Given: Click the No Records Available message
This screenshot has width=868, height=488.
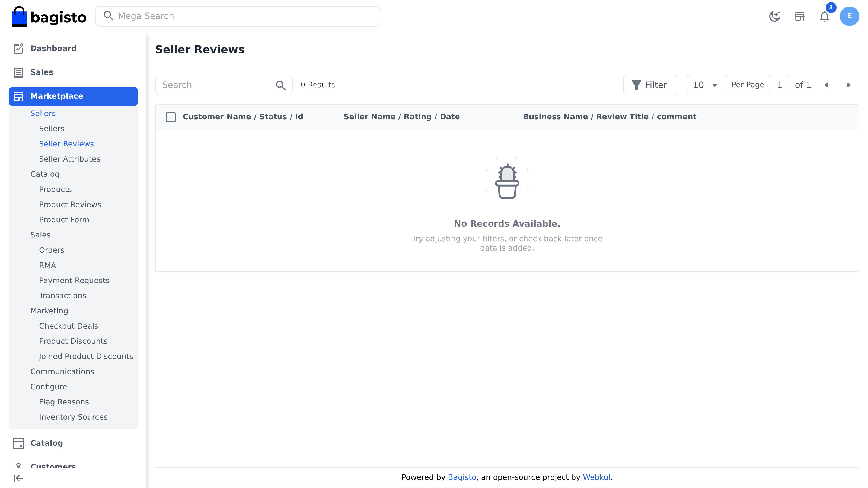Looking at the screenshot, I should pos(507,224).
